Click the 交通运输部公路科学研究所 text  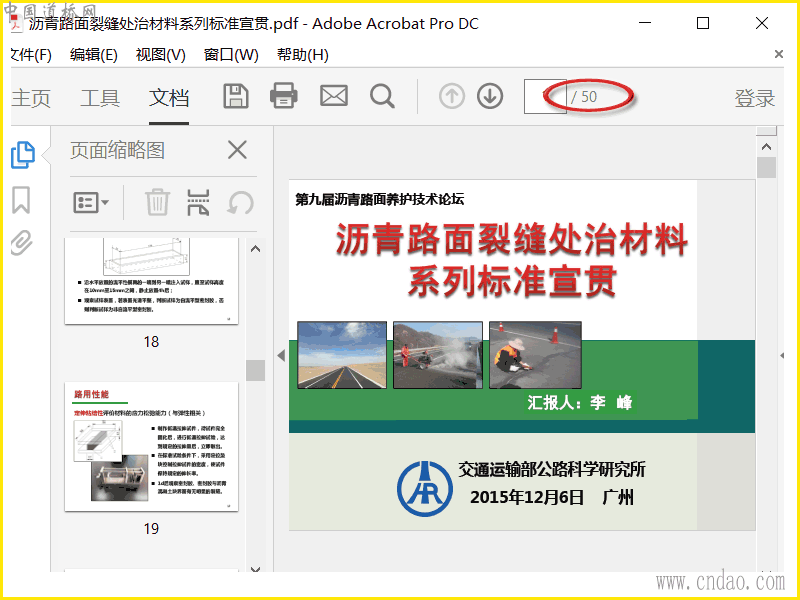552,469
